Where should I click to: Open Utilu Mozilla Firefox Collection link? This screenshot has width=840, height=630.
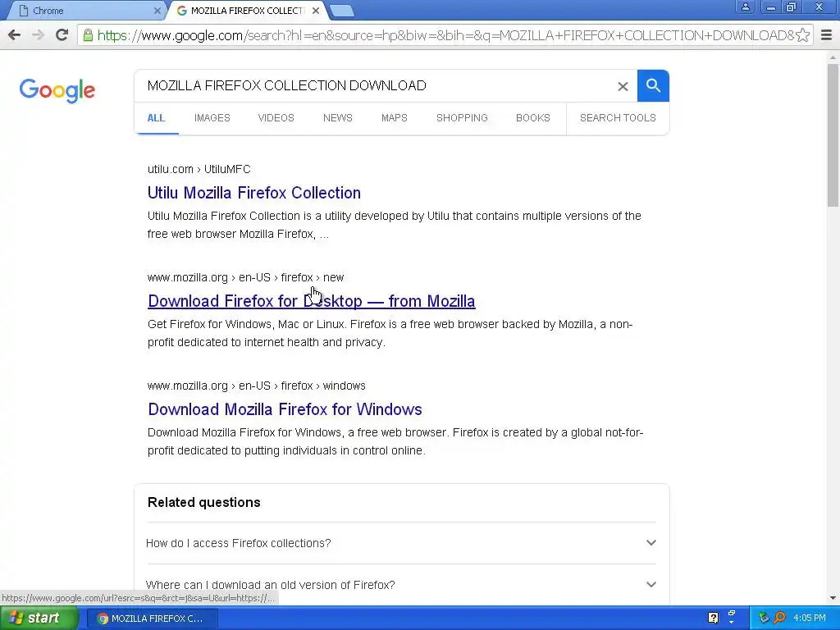click(x=254, y=193)
